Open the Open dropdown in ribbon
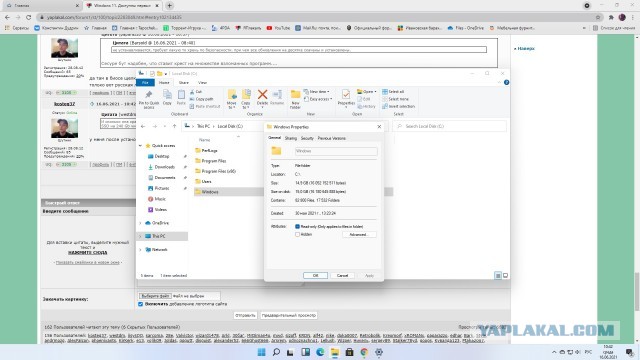The width and height of the screenshot is (640, 360). coord(367,92)
